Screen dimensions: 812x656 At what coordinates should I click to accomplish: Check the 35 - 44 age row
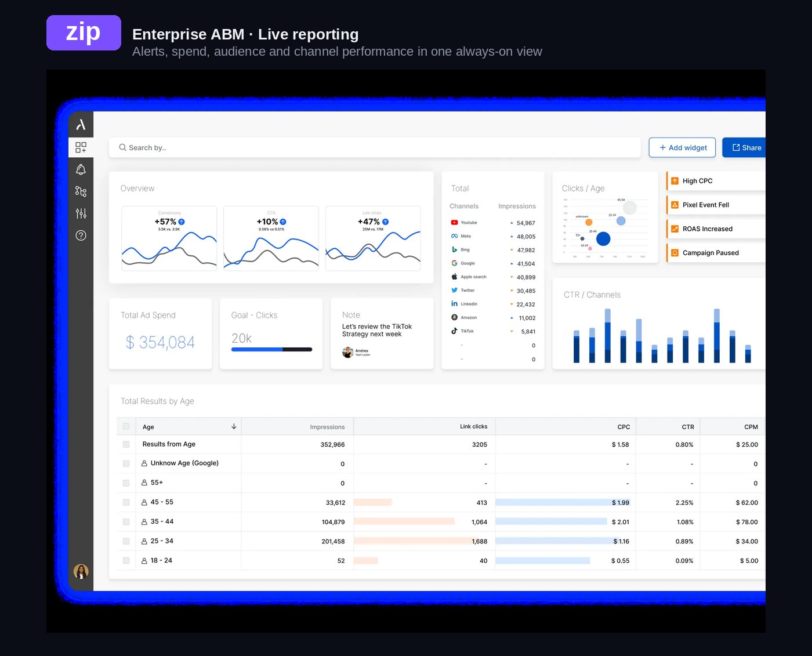[126, 522]
